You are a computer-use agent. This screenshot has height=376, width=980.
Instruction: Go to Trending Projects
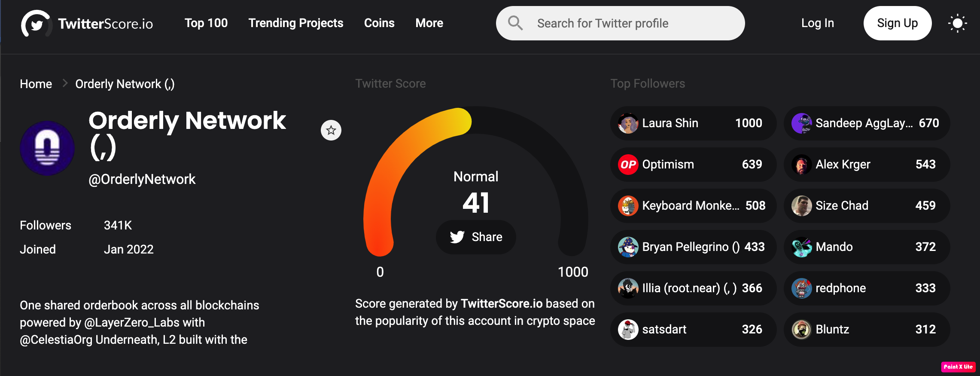click(x=296, y=23)
